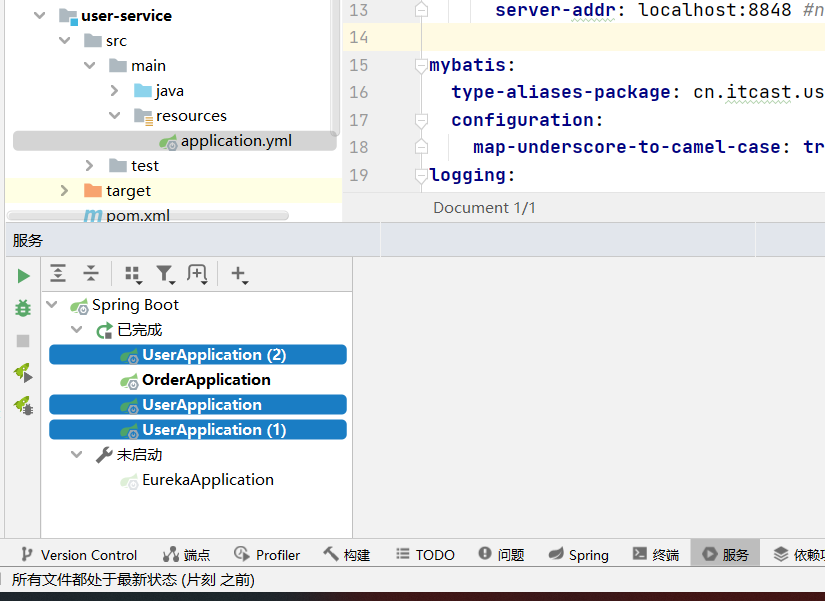Collapse the 已完成 group chevron

point(77,329)
